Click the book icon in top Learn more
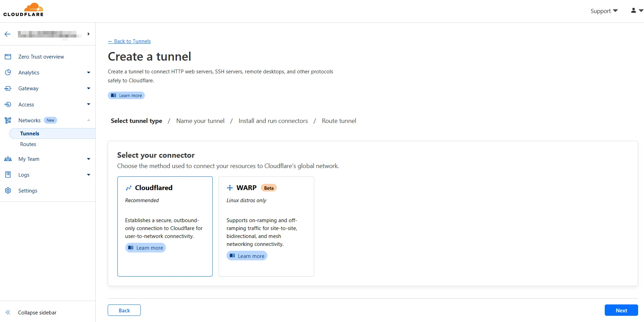 (x=113, y=95)
